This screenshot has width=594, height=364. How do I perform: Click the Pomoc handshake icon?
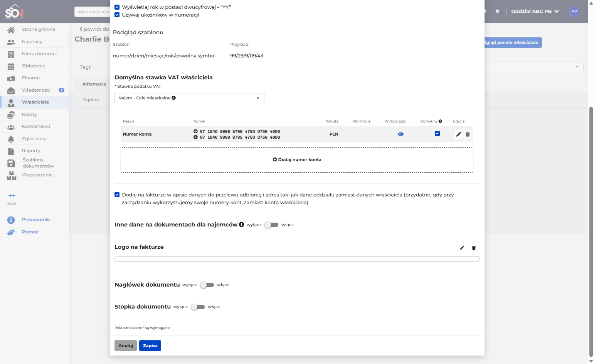point(11,232)
